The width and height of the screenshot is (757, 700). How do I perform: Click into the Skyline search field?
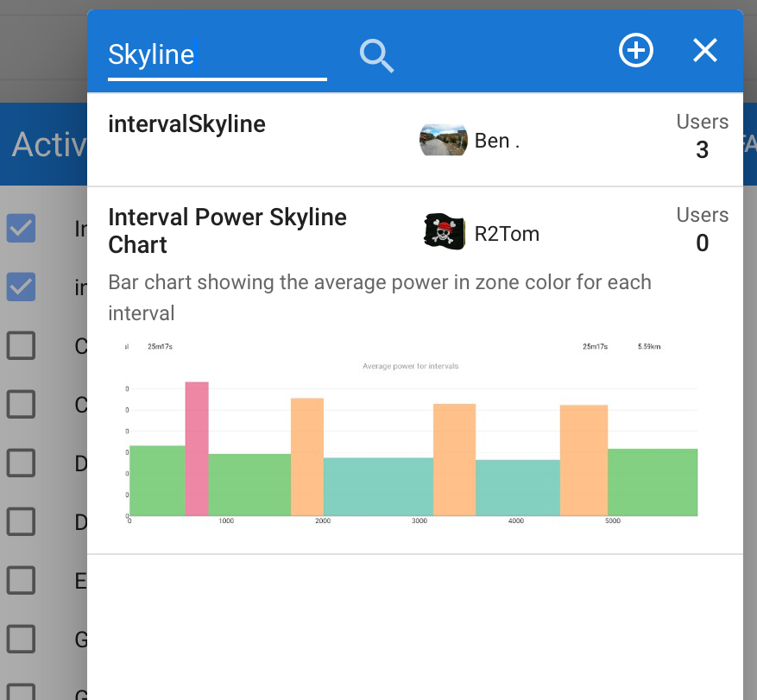(x=216, y=55)
